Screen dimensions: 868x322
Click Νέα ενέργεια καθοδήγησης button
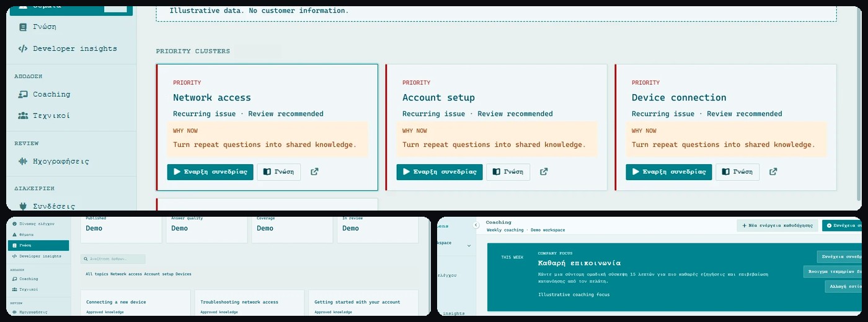pyautogui.click(x=777, y=225)
